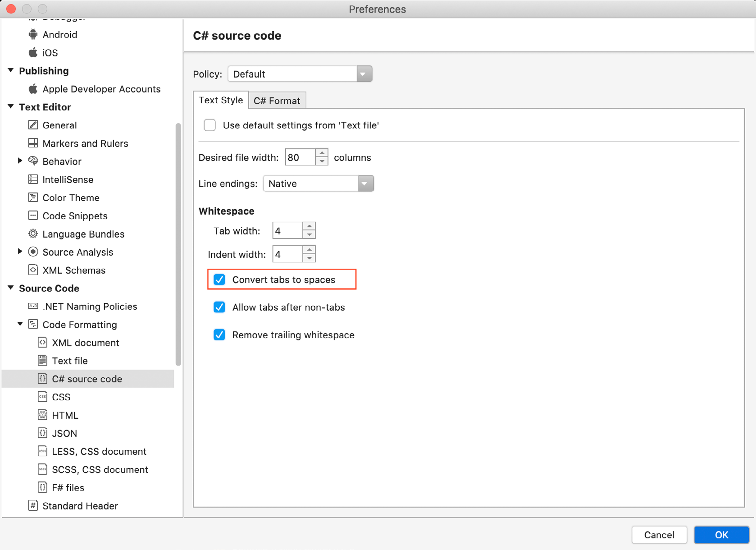Click the SCSS, CSS document icon

pyautogui.click(x=42, y=469)
